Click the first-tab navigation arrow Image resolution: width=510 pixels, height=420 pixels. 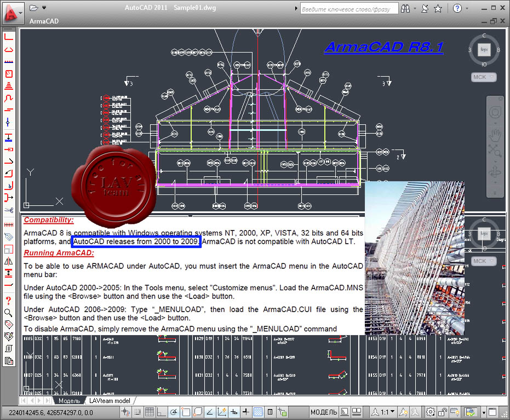(x=24, y=400)
